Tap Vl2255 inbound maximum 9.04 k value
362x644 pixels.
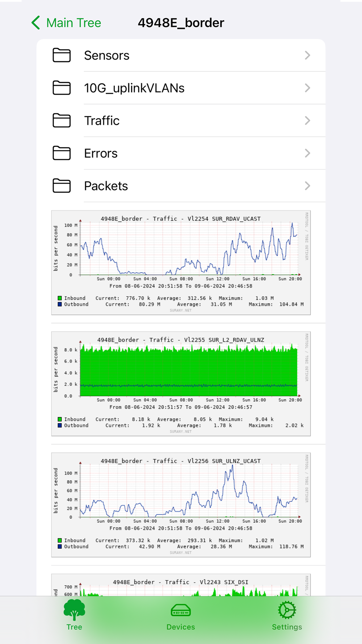coord(264,419)
